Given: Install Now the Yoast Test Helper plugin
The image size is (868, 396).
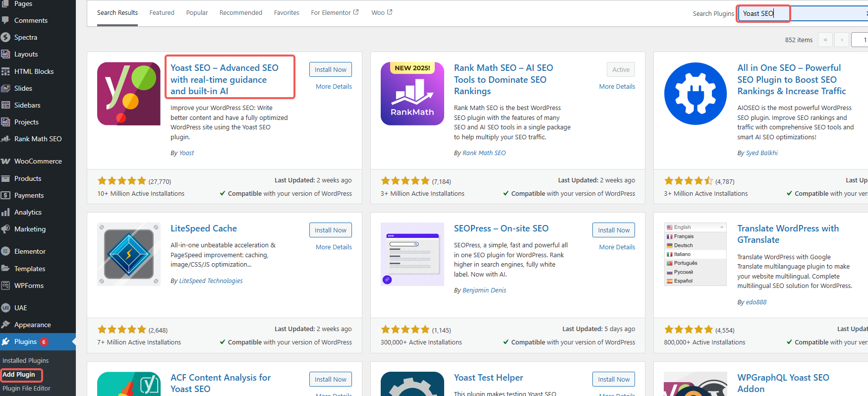Looking at the screenshot, I should coord(614,379).
